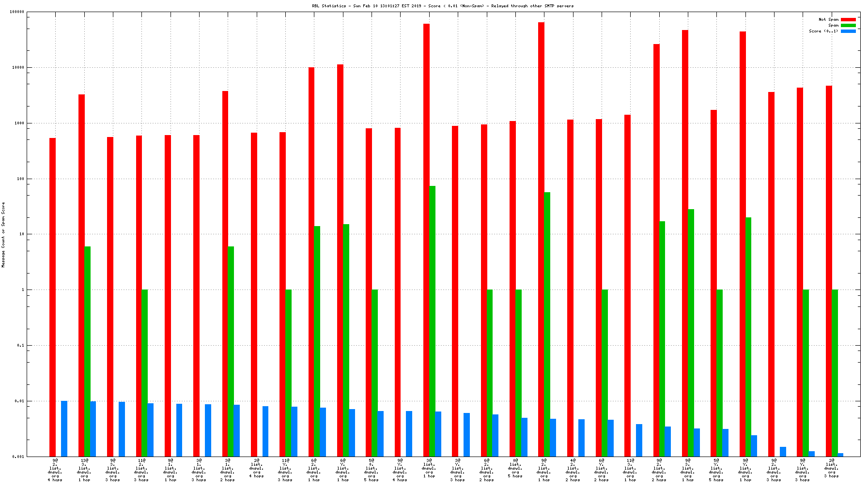Click the 13@ 3.list.dnswl.org x-axis label
868x488 pixels.
[x=84, y=470]
